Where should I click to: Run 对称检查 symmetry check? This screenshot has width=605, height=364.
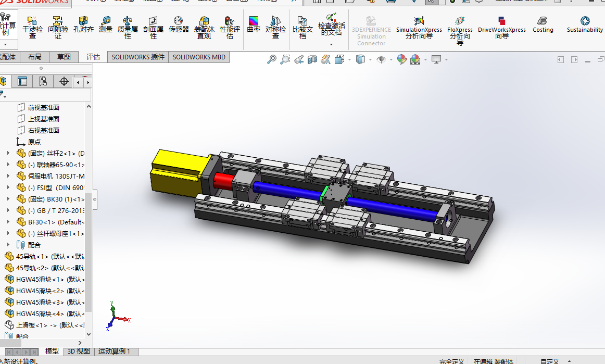(275, 27)
